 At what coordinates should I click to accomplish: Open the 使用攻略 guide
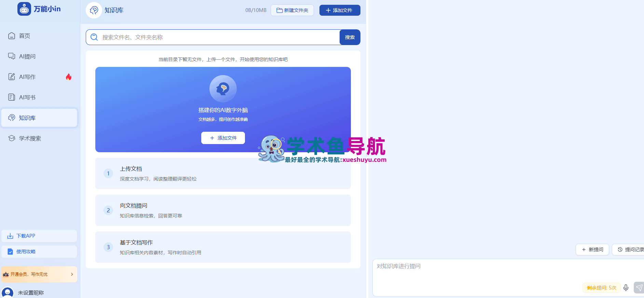coord(39,252)
